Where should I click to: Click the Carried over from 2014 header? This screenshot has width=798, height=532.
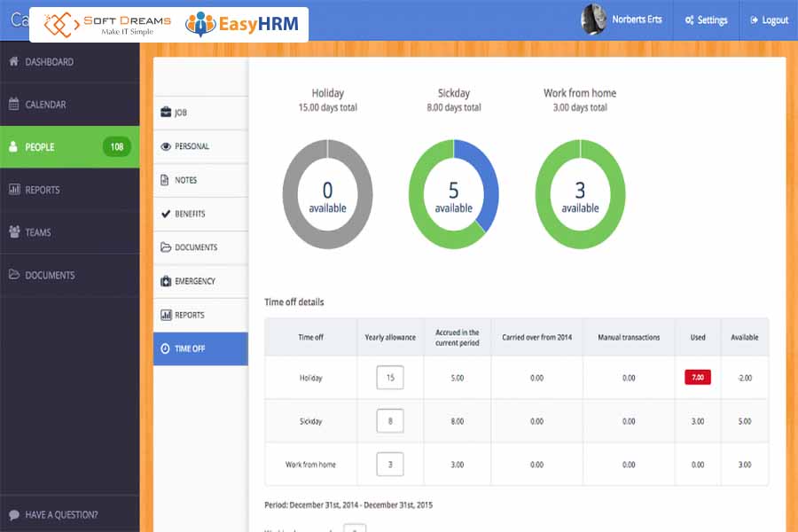(537, 337)
